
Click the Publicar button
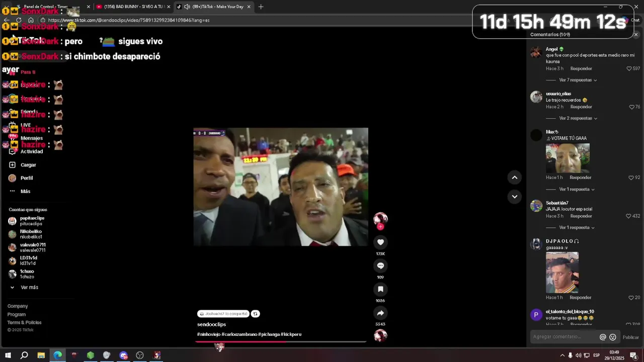631,337
